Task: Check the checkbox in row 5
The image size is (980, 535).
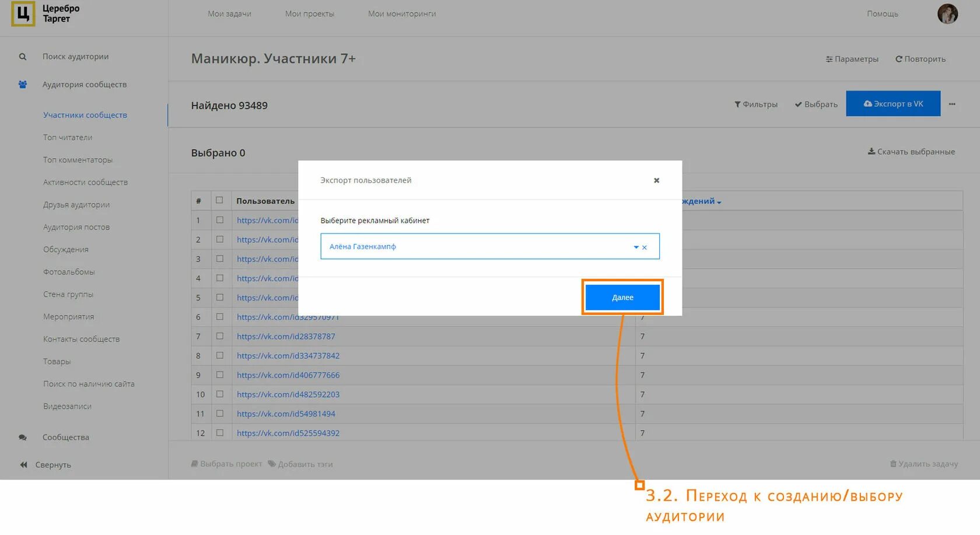Action: click(220, 297)
